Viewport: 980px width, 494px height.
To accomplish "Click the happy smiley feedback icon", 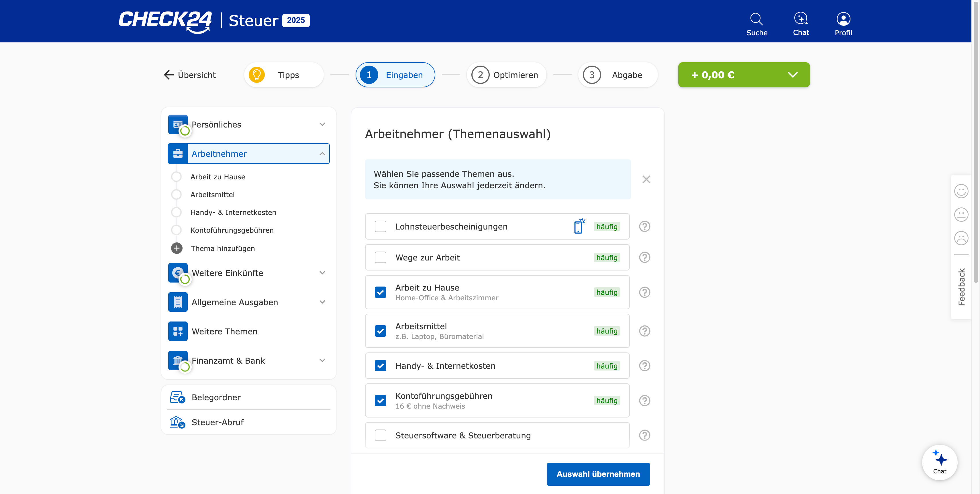I will [x=961, y=191].
